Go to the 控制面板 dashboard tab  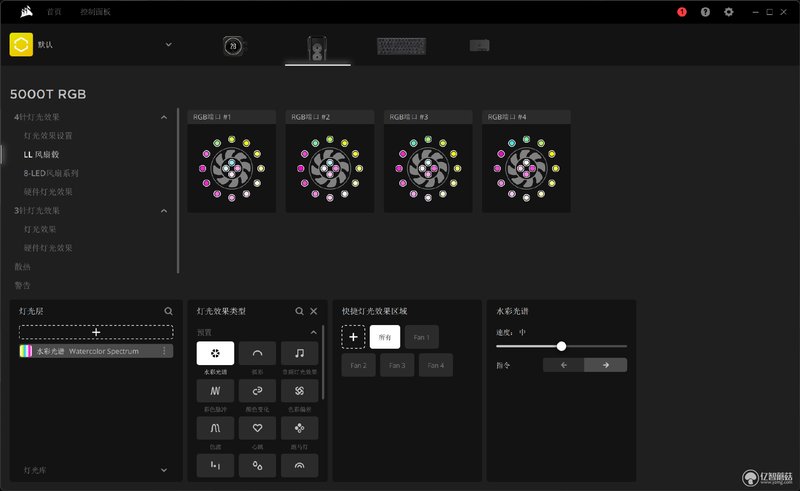95,12
